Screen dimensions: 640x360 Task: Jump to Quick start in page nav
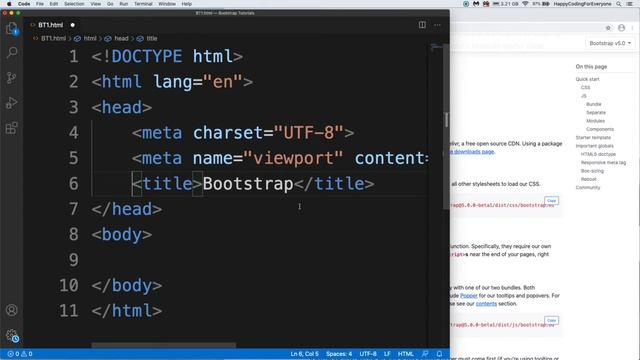point(587,79)
